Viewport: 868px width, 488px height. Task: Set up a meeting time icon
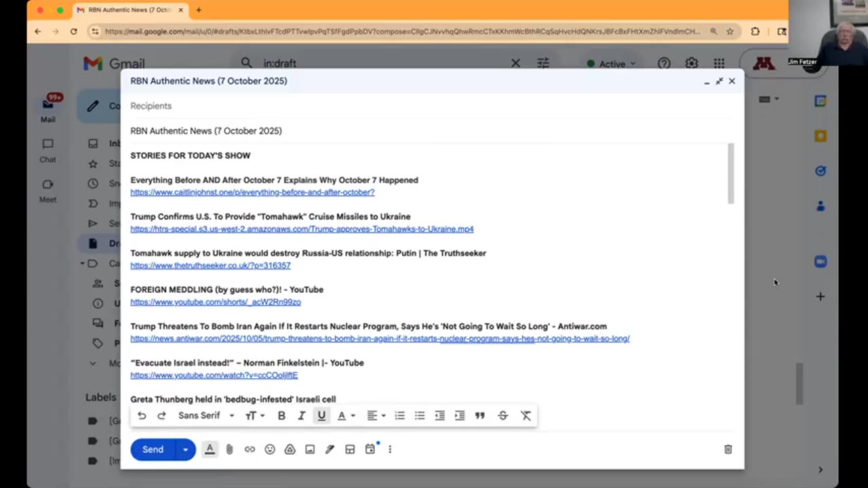point(370,449)
